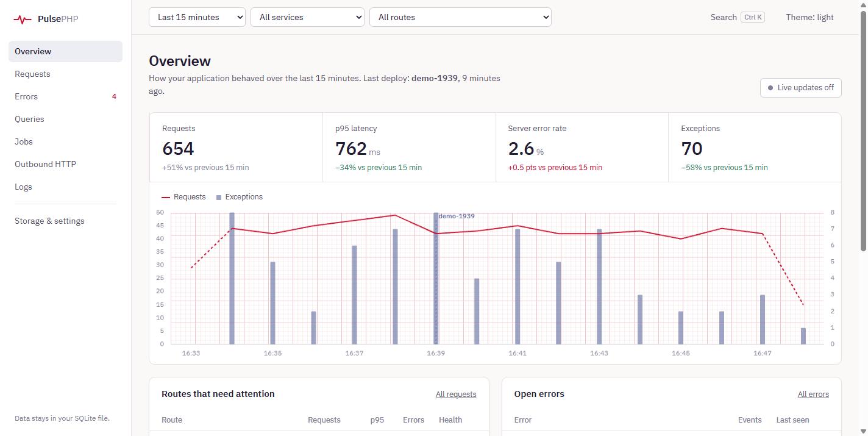
Task: Click the Route column header
Action: (172, 420)
